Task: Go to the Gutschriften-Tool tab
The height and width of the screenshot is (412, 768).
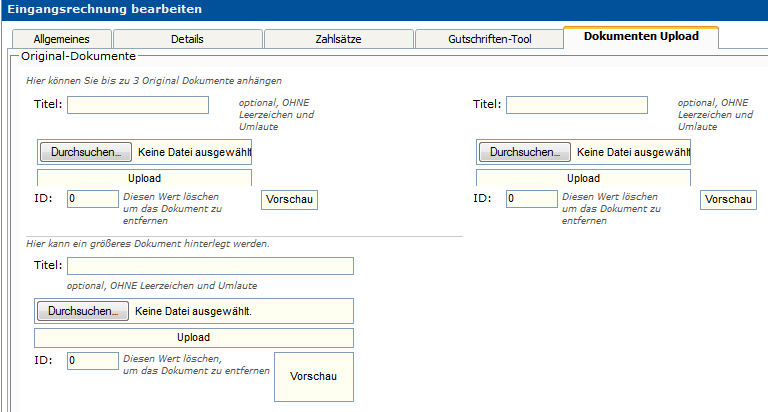Action: pyautogui.click(x=488, y=39)
